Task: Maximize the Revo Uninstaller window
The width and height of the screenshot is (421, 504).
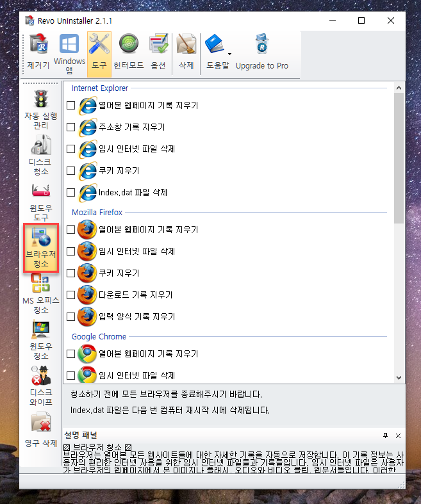Action: 361,20
